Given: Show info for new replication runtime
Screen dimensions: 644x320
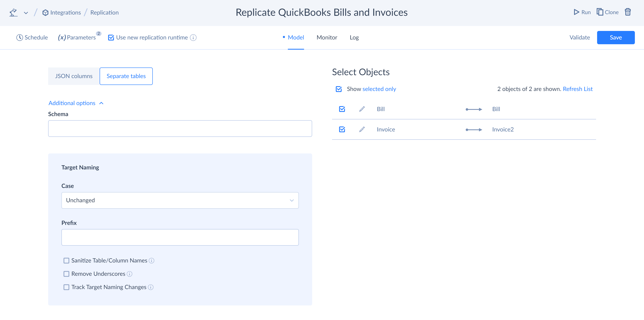Looking at the screenshot, I should coord(193,38).
